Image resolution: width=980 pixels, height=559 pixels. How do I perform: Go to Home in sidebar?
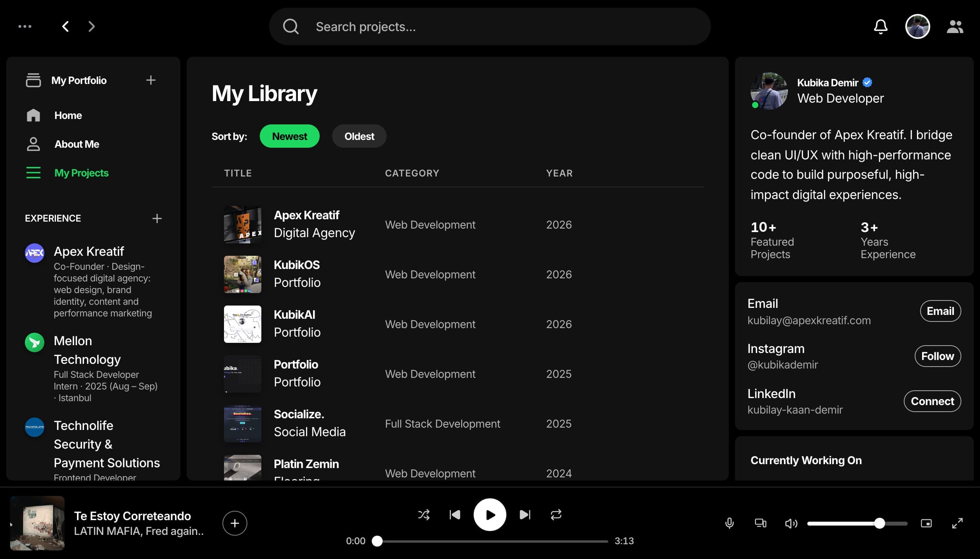[x=93, y=115]
